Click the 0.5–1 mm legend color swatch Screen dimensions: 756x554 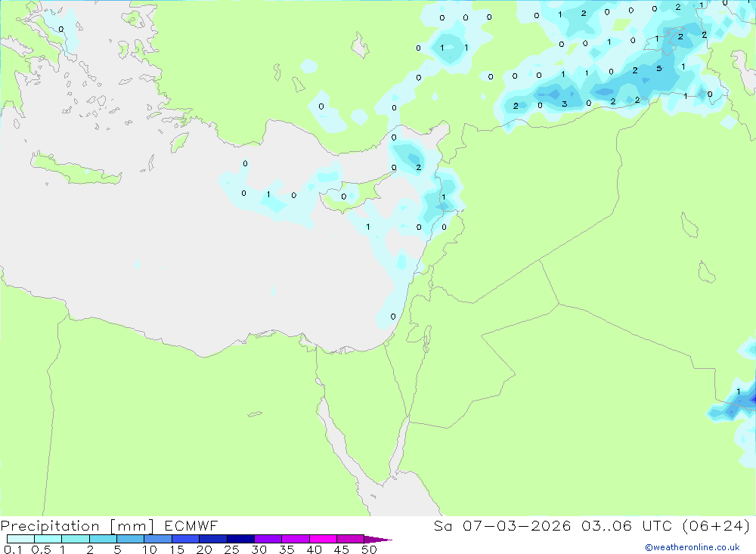[x=48, y=539]
